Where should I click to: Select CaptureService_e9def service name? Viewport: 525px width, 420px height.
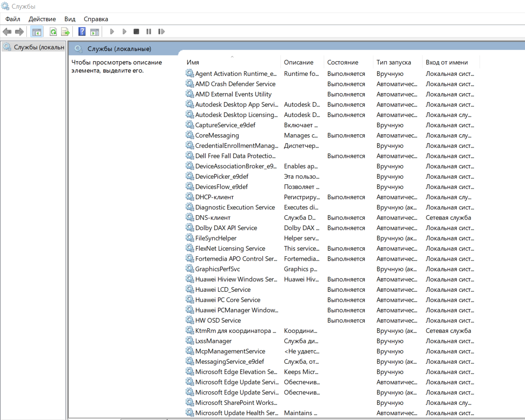click(225, 125)
